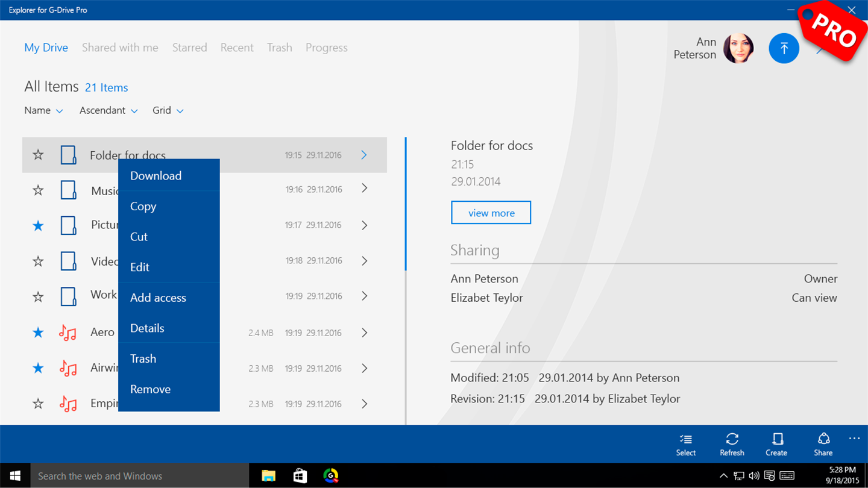Click the folder icon on the Videos row
Image resolution: width=868 pixels, height=488 pixels.
point(69,261)
